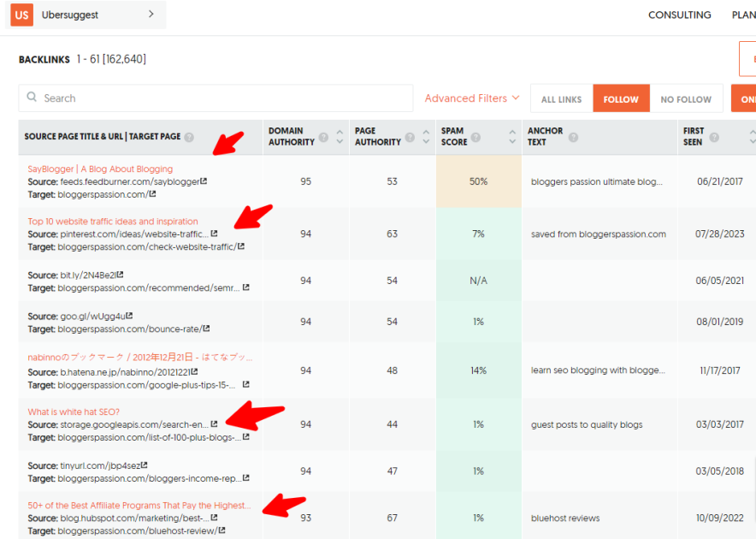Click first seen date 06/21/2017
This screenshot has height=539, width=756.
tap(720, 181)
